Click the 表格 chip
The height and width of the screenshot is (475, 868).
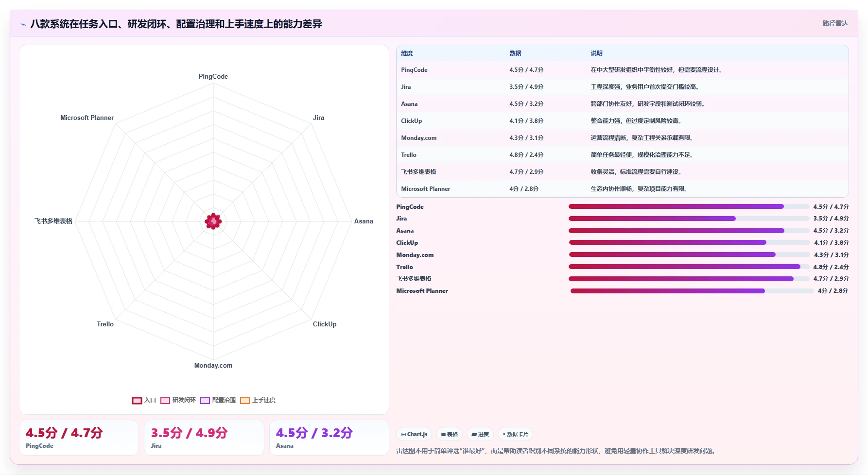point(449,434)
